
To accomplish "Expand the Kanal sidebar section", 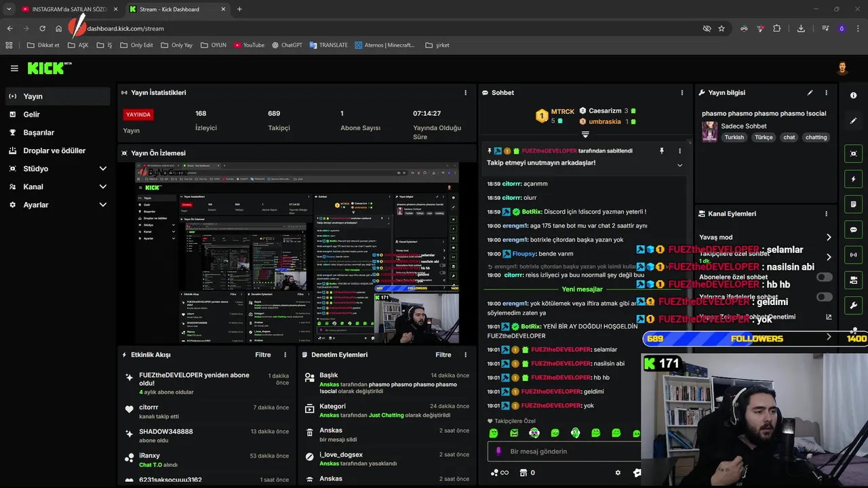I will click(x=103, y=186).
